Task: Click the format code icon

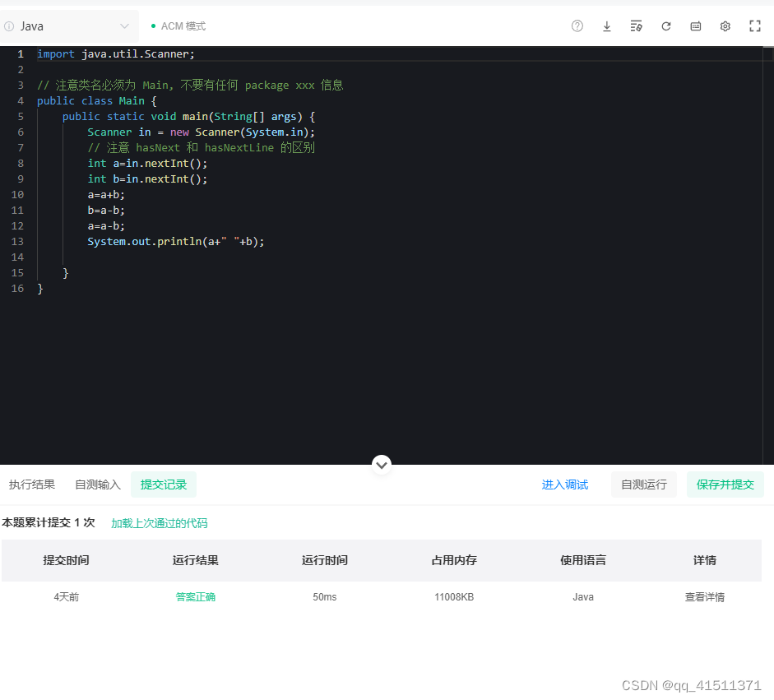Action: coord(637,26)
